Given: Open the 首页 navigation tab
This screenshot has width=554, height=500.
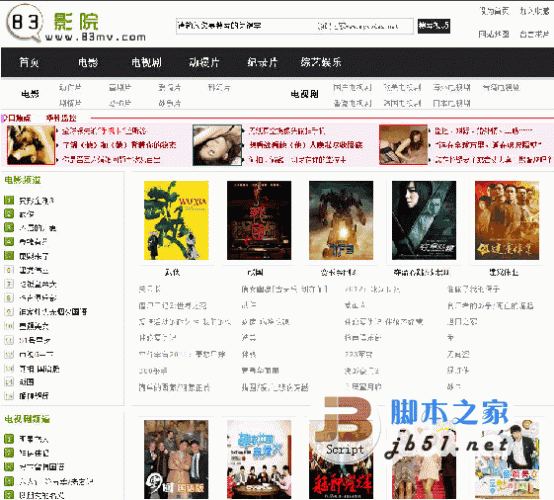Looking at the screenshot, I should click(29, 63).
